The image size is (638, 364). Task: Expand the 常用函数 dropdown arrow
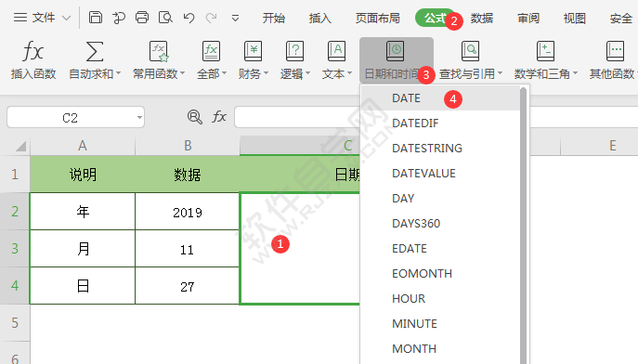[182, 73]
